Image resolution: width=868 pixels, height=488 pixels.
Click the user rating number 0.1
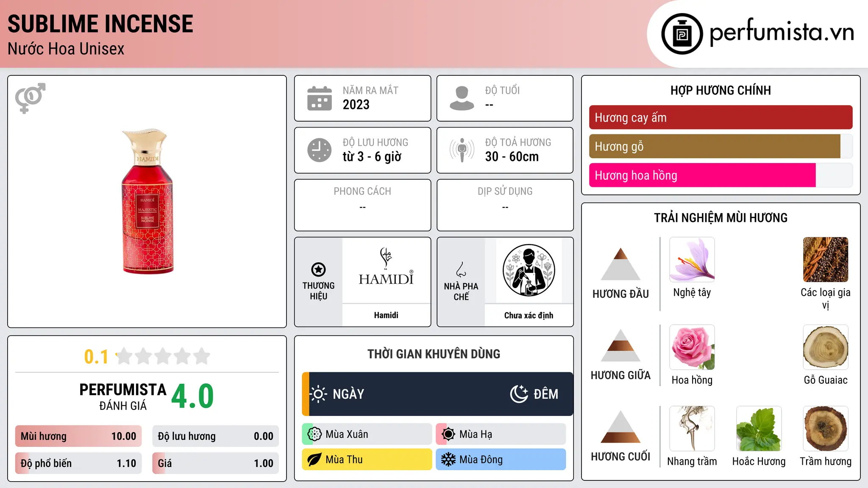pos(96,357)
